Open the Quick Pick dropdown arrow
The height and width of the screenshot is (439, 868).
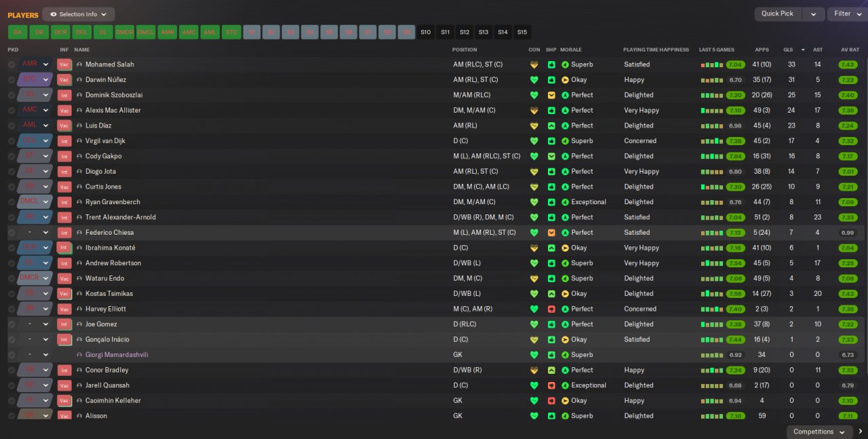tap(814, 14)
